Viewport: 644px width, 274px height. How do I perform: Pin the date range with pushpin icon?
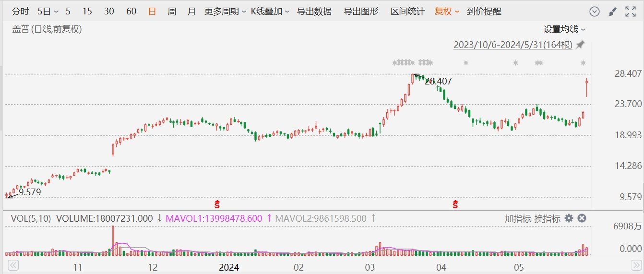click(x=581, y=45)
